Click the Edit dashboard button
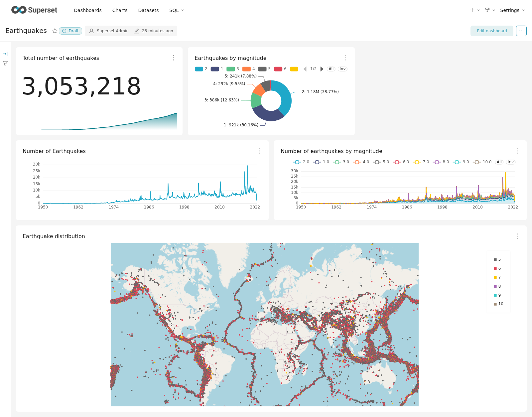Screen dimensions: 532x417 point(492,31)
